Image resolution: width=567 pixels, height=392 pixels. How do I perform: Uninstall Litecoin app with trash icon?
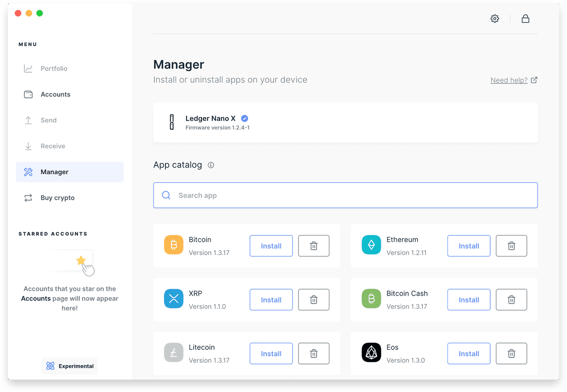[314, 353]
